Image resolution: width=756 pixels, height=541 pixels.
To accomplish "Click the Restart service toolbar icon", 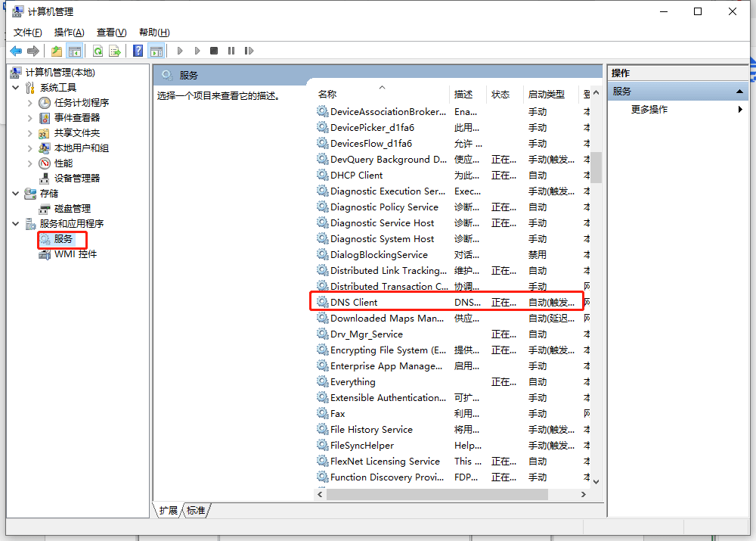I will [249, 51].
